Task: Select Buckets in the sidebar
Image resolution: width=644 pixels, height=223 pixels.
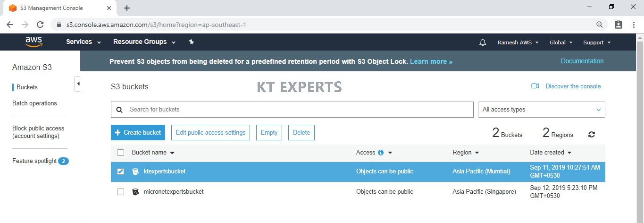Action: point(27,87)
